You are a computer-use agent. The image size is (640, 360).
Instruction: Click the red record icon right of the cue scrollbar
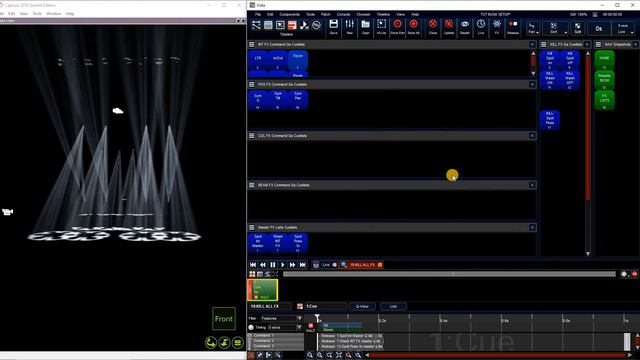click(634, 274)
